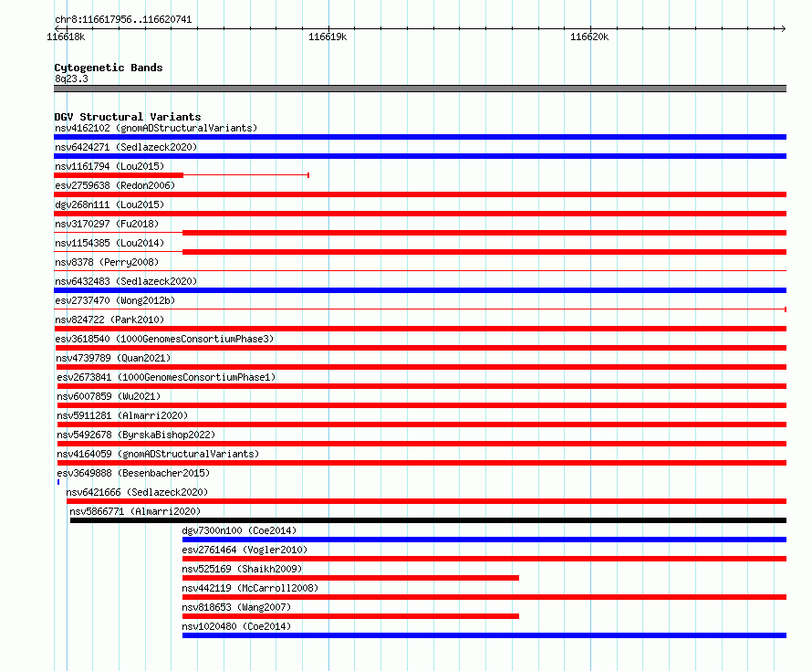The image size is (812, 671).
Task: Click the nsv5492678 (ByrskaBishop2022) label
Action: 136,435
